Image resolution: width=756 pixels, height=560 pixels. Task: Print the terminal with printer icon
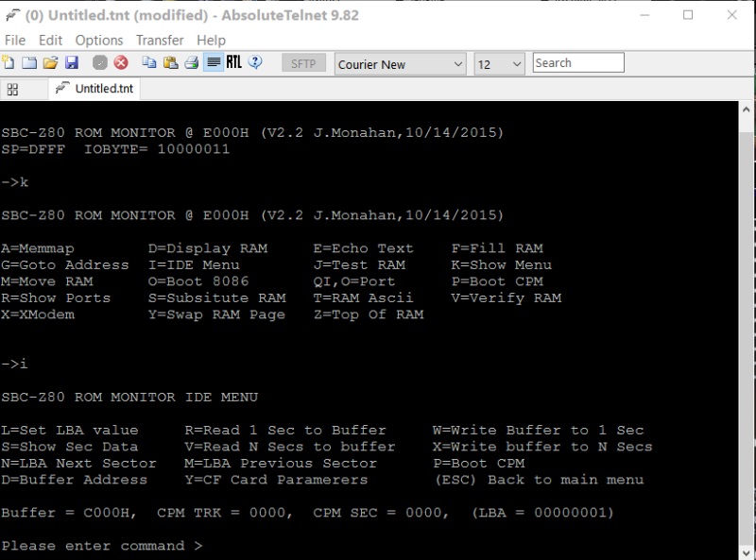coord(192,62)
